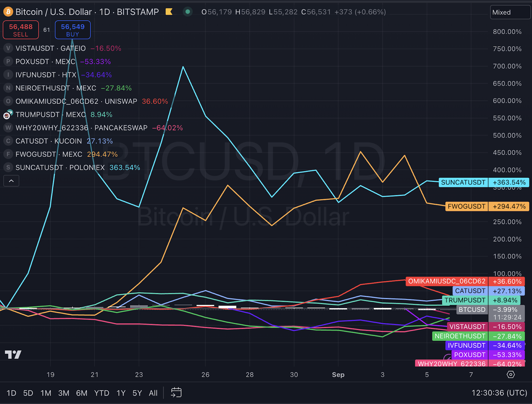Viewport: 532px width, 404px height.
Task: Click the F icon of FWOGUSDT
Action: click(8, 154)
